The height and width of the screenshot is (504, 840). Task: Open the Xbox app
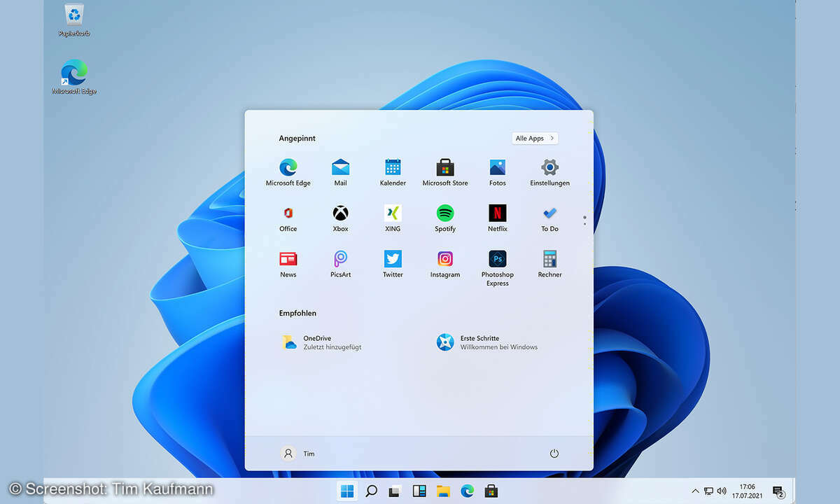[x=340, y=218]
